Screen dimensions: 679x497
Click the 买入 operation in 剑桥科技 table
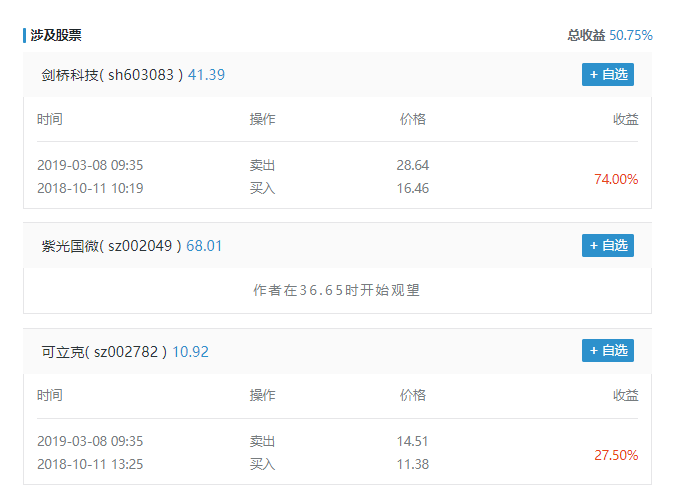point(262,188)
